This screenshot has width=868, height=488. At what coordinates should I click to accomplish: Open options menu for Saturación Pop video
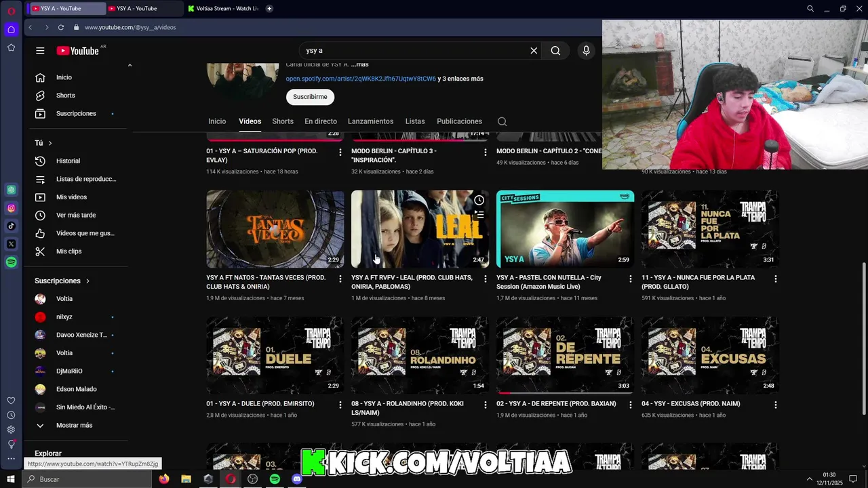[x=340, y=152]
